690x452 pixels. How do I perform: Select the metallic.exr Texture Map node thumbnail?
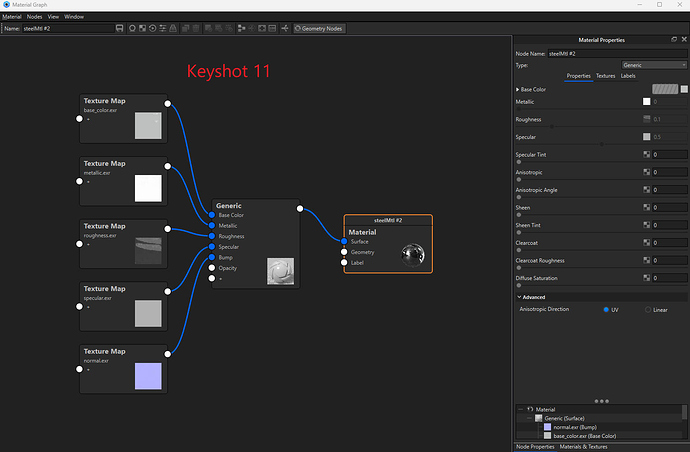(x=148, y=188)
